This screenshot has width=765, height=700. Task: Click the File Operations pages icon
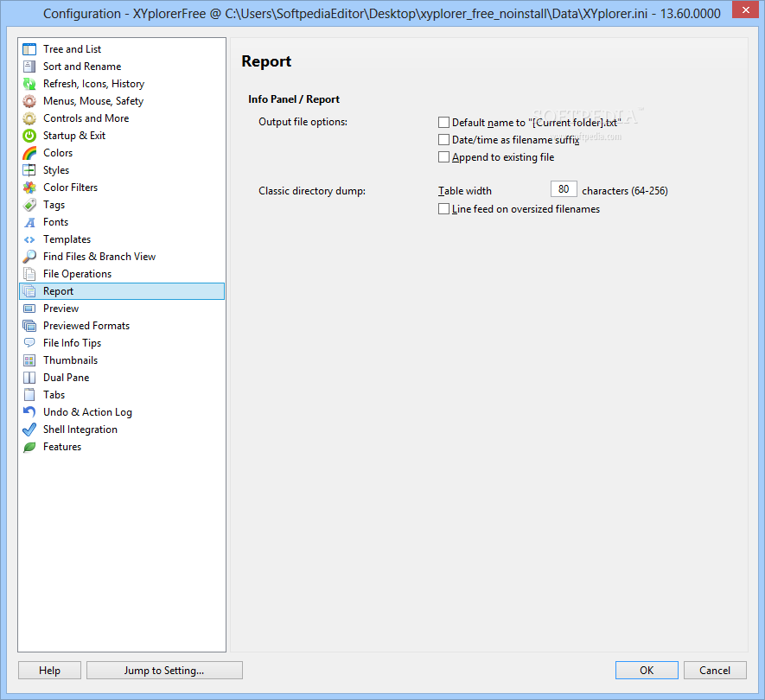[29, 274]
